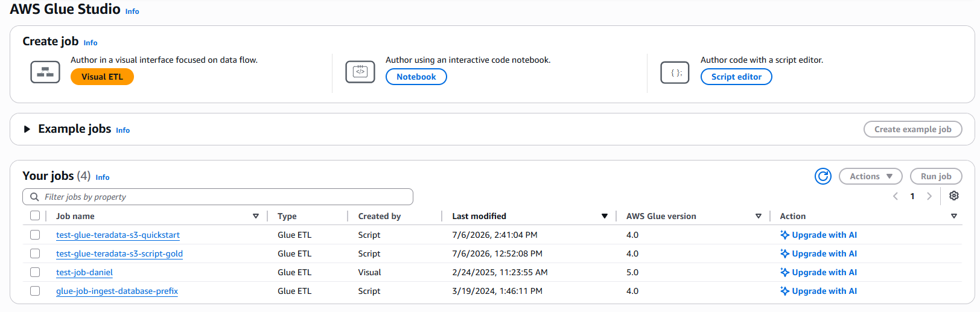980x312 pixels.
Task: Click the Job name column header text
Action: point(75,216)
